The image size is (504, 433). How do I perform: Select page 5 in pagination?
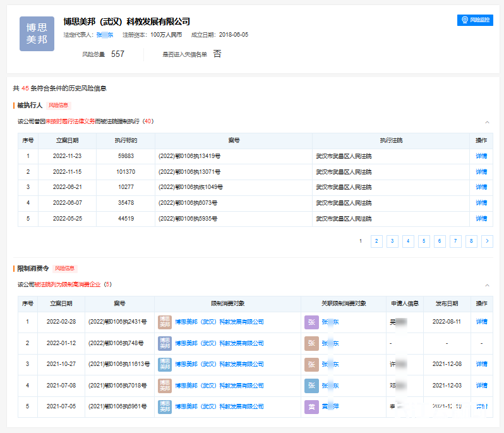coord(424,241)
